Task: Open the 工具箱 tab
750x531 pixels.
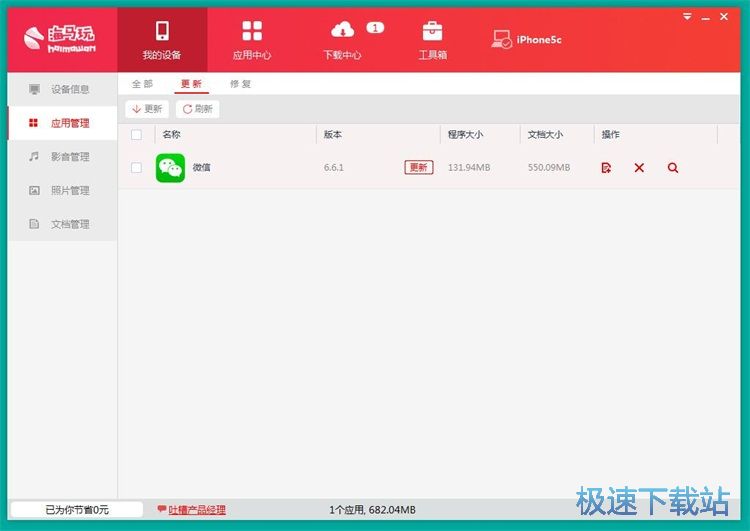Action: pyautogui.click(x=432, y=40)
